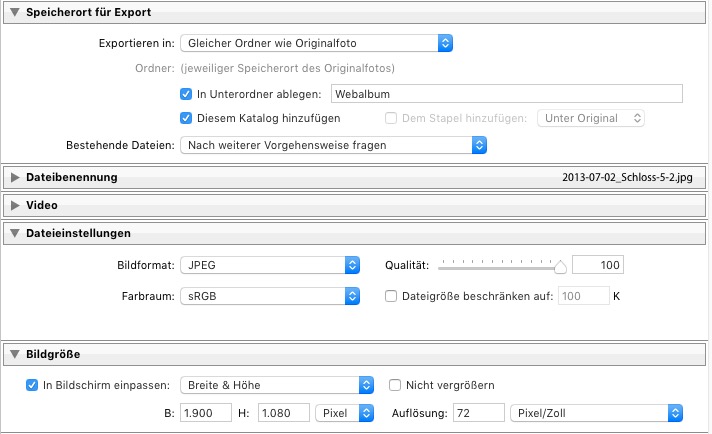The width and height of the screenshot is (712, 434).
Task: Uncheck In Unterordner ablegen checkbox
Action: coord(186,94)
